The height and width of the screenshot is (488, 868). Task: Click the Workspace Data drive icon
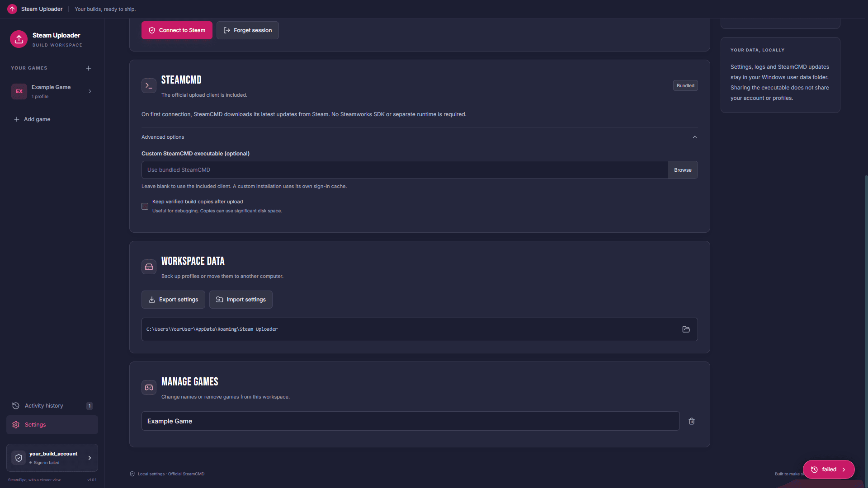point(149,267)
